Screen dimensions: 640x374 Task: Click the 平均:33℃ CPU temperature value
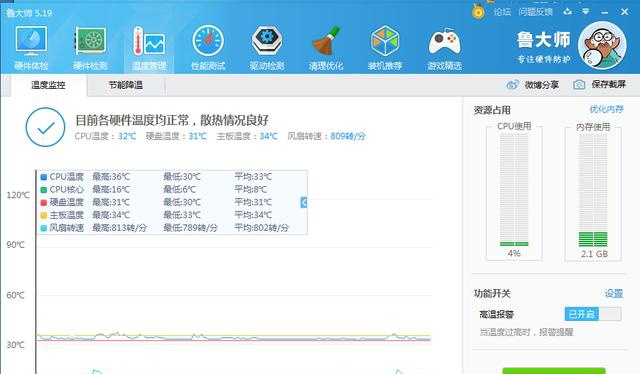coord(253,177)
